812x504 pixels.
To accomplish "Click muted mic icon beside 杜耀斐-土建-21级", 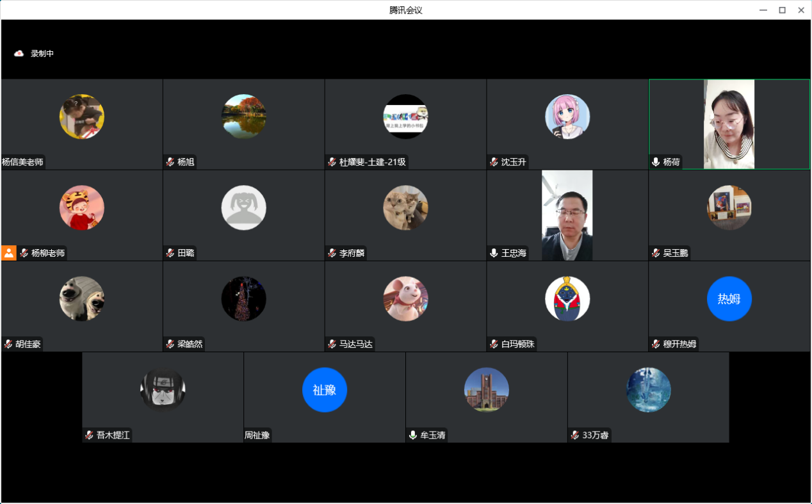I will click(x=332, y=162).
